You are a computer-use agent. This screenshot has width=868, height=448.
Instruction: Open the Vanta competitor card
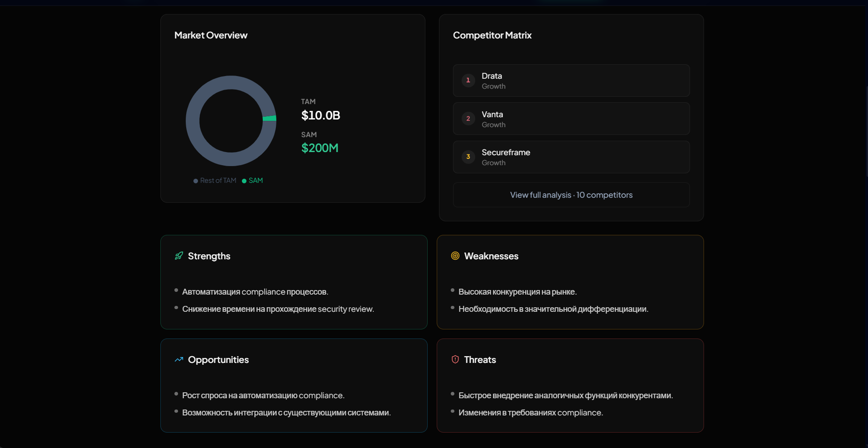point(571,119)
